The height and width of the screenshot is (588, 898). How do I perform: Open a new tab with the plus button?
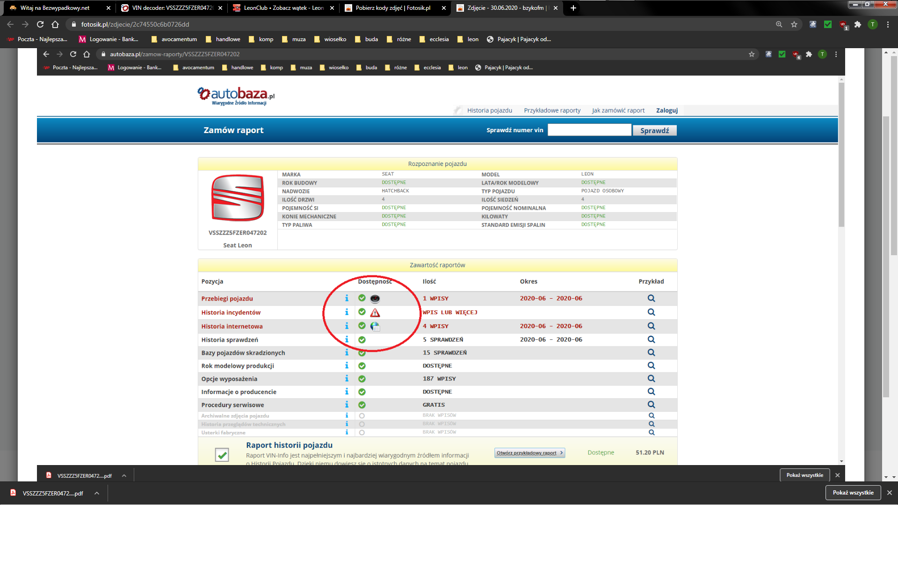pyautogui.click(x=573, y=8)
